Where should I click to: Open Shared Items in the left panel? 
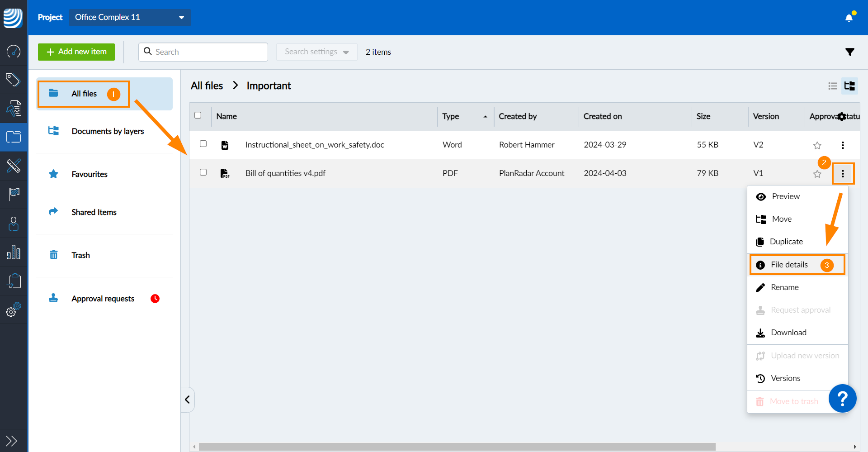click(x=104, y=212)
